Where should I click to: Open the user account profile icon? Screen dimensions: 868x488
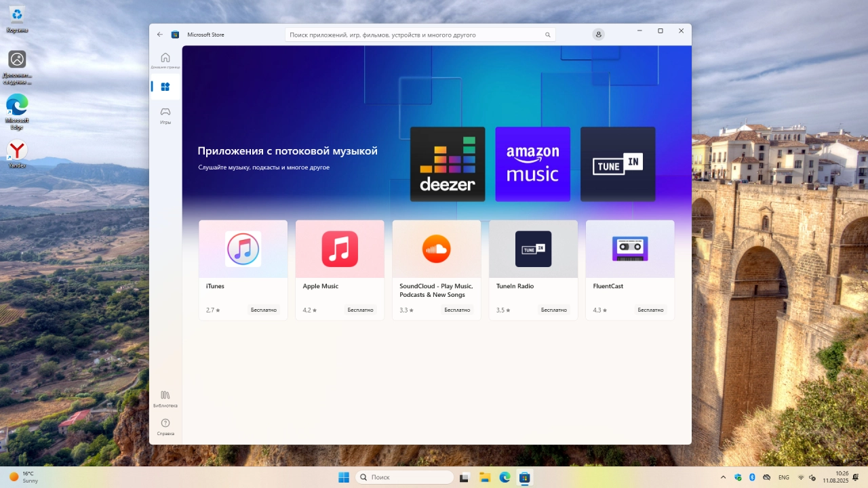[598, 35]
